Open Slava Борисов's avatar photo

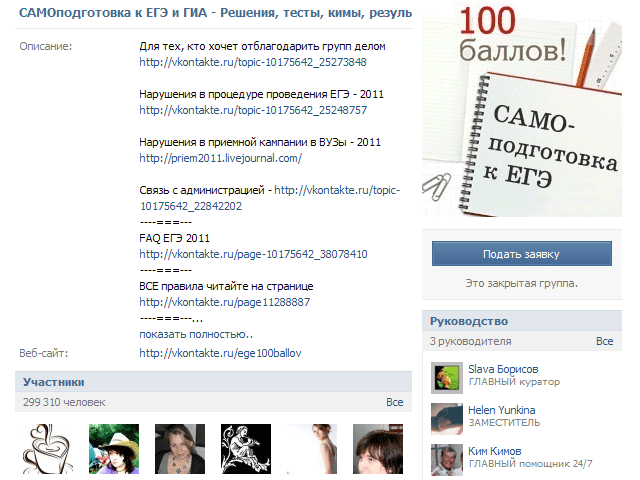[x=446, y=376]
